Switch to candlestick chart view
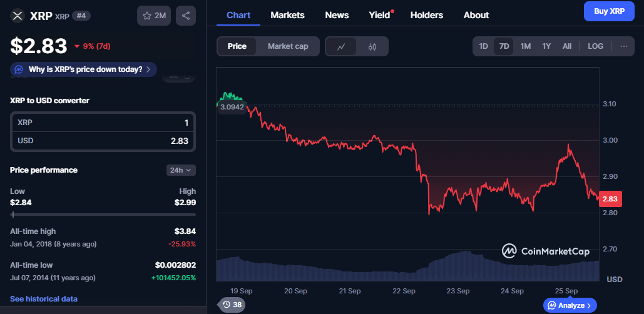The height and width of the screenshot is (314, 644). (372, 46)
